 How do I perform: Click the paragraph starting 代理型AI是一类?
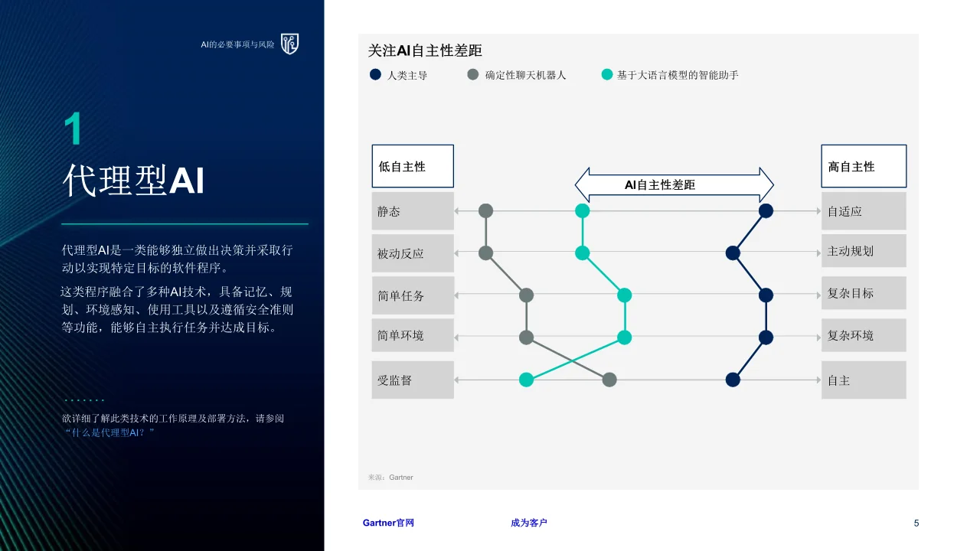coord(177,259)
